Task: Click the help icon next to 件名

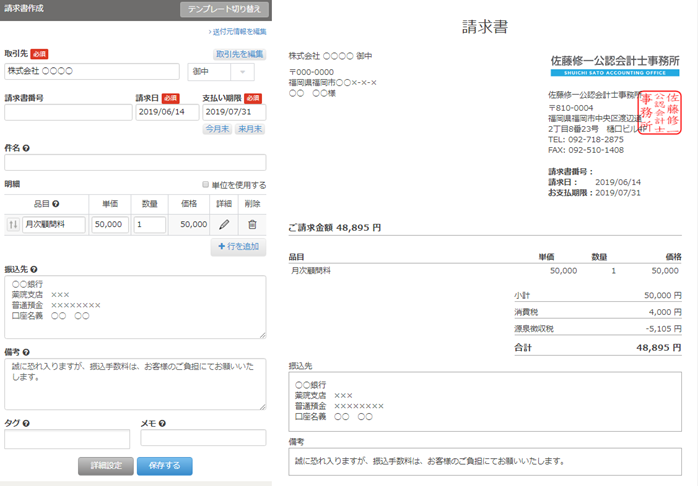Action: point(26,148)
